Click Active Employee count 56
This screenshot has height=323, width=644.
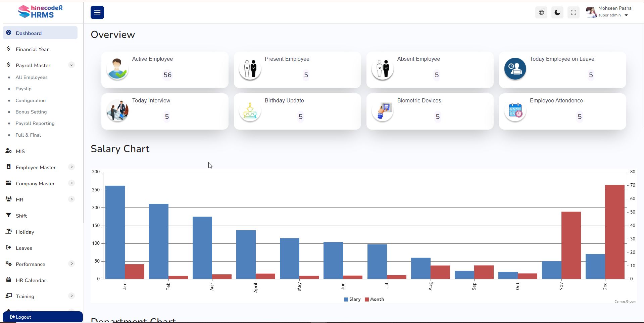pyautogui.click(x=167, y=75)
